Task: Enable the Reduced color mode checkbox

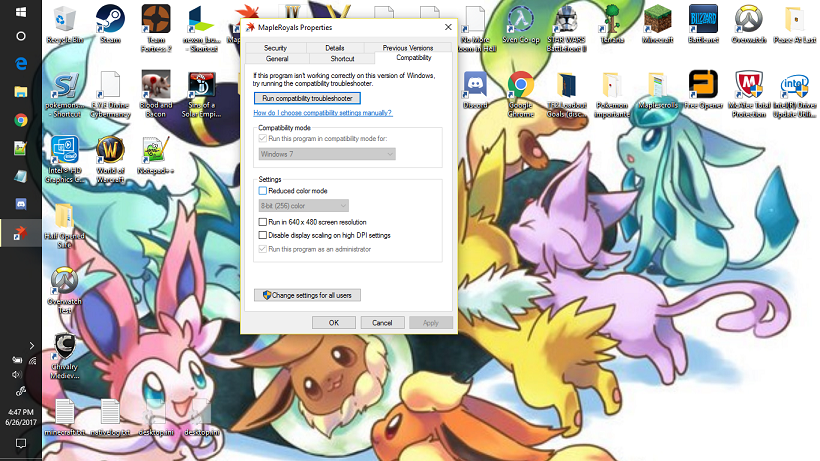Action: (263, 190)
